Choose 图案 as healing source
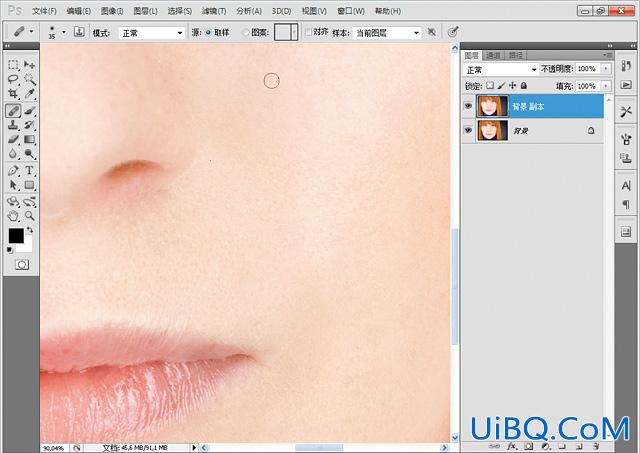The image size is (640, 453). (245, 33)
